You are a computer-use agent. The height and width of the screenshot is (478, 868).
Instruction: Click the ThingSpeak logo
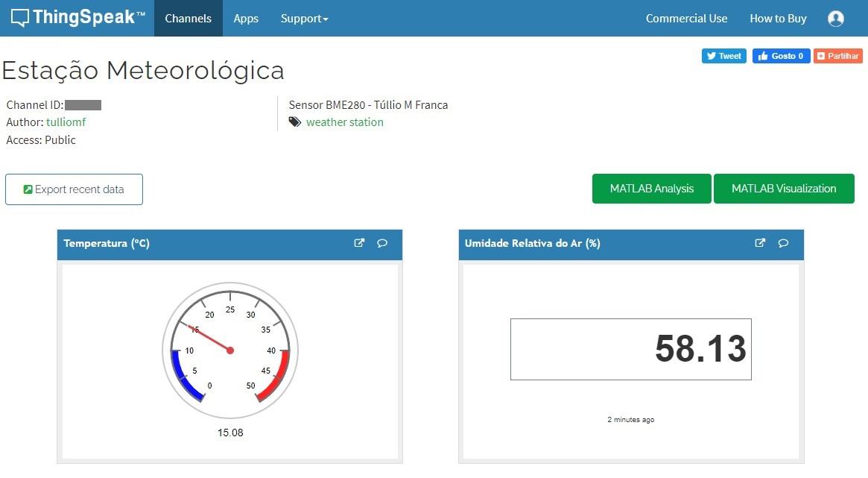(77, 18)
